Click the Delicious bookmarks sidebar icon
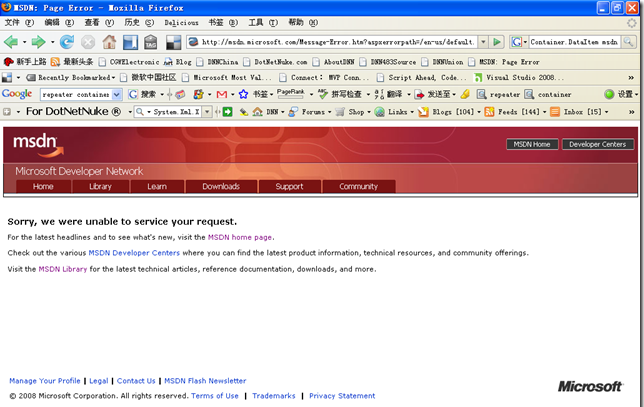644x407 pixels. click(130, 42)
